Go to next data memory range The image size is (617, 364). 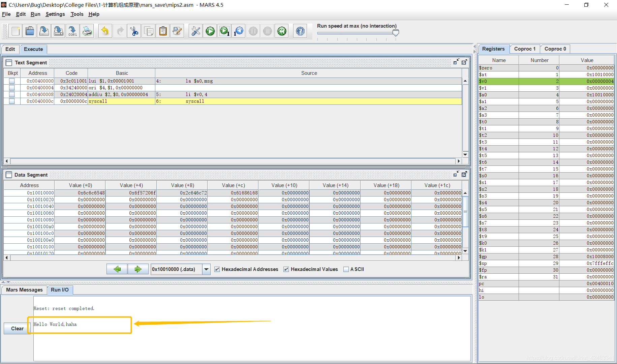point(138,269)
